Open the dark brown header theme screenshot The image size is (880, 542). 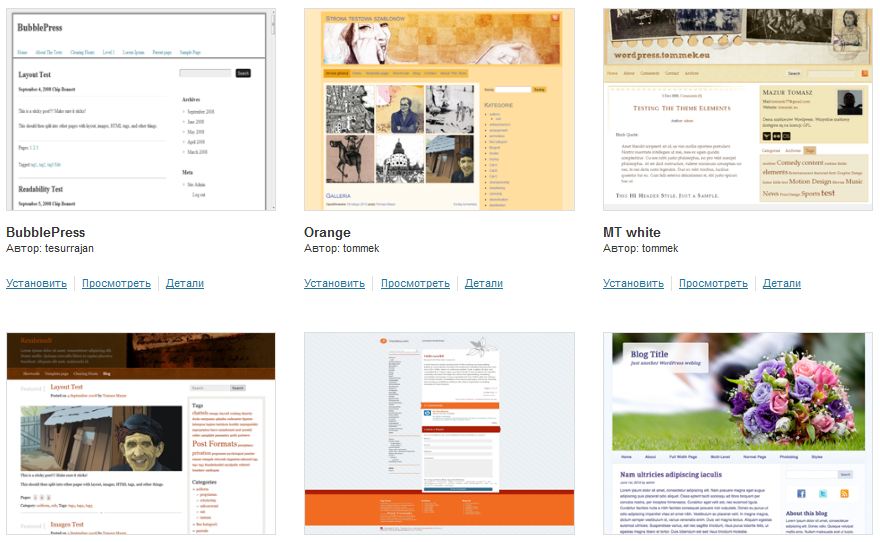(x=141, y=434)
